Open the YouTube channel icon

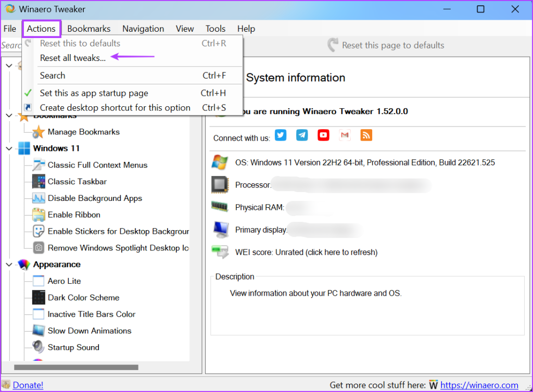[323, 135]
